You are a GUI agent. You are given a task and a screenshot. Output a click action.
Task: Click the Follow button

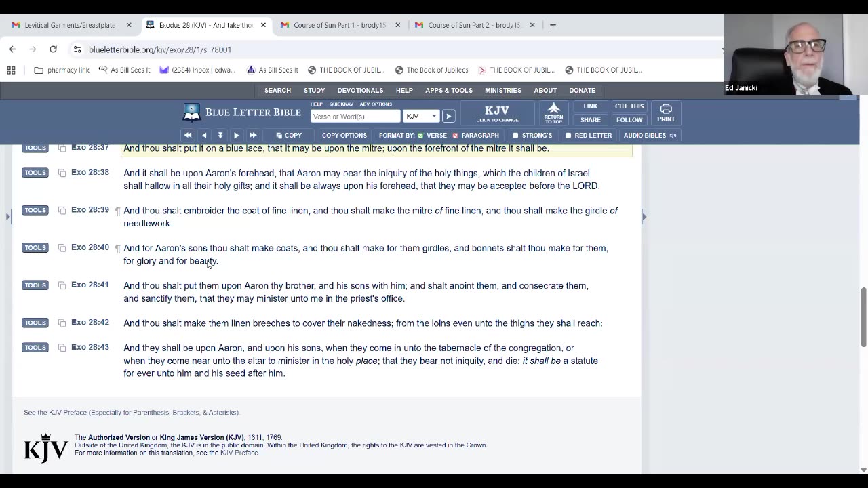coord(629,119)
